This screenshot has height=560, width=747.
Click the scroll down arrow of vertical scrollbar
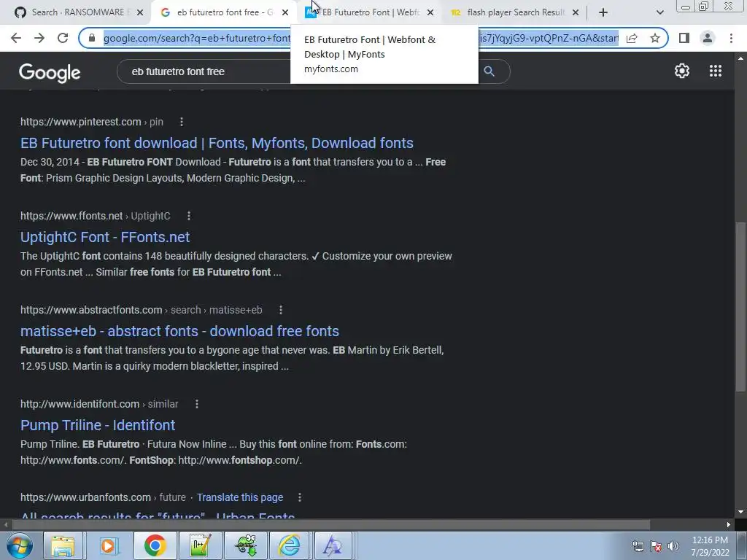click(740, 513)
